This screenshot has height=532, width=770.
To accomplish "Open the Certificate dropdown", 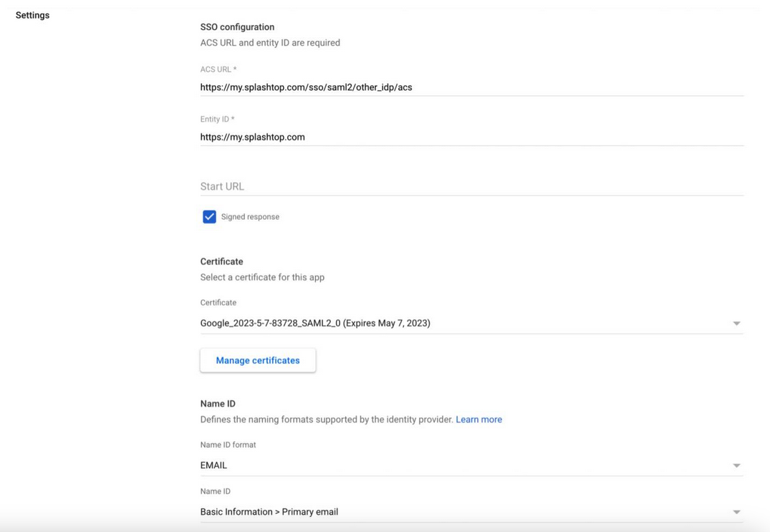I will [x=472, y=323].
